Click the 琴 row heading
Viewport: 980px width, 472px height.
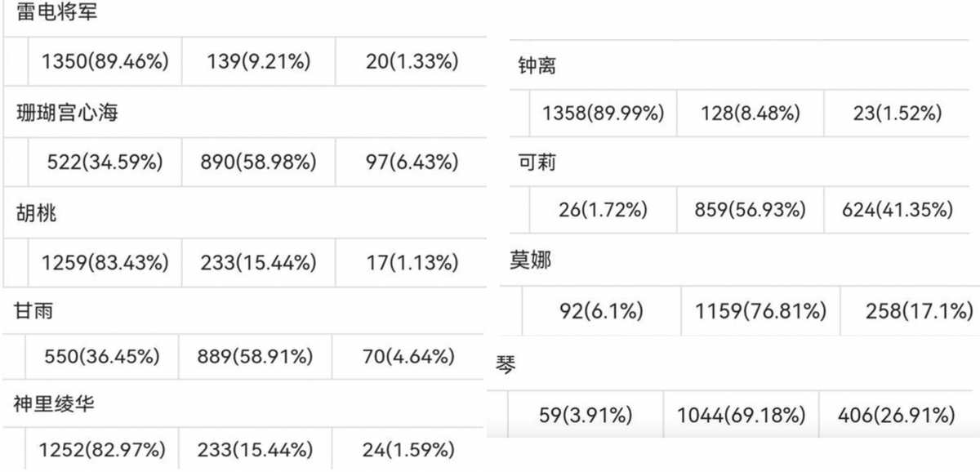tap(506, 364)
